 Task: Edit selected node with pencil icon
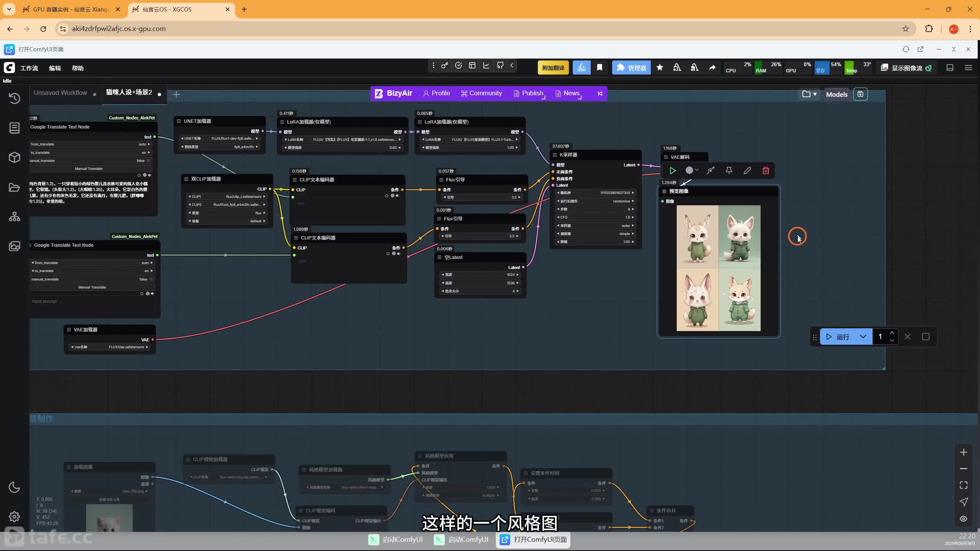point(747,171)
